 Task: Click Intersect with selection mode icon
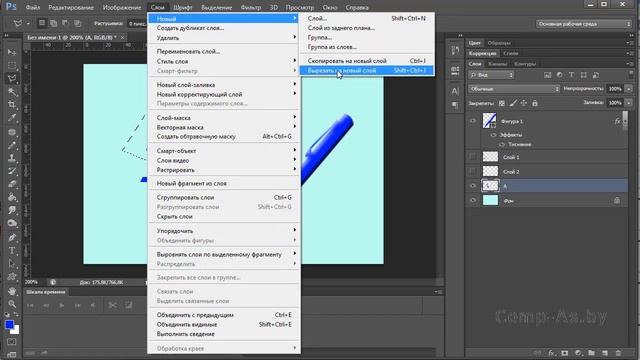[77, 23]
